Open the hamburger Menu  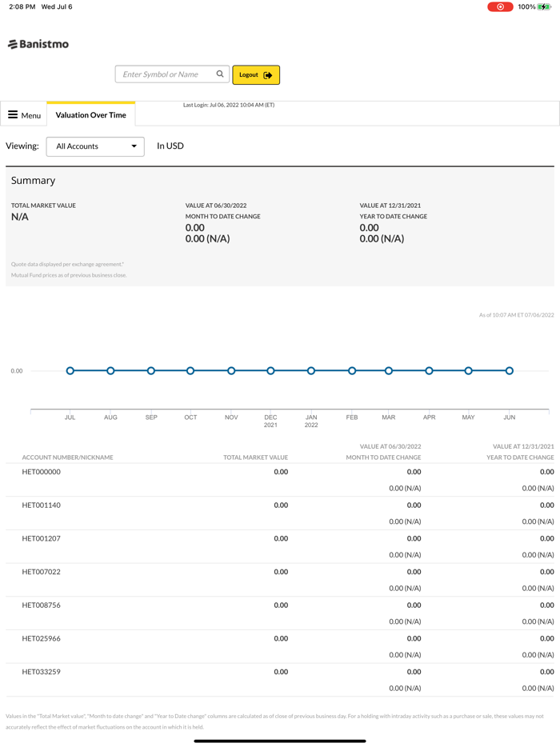24,115
